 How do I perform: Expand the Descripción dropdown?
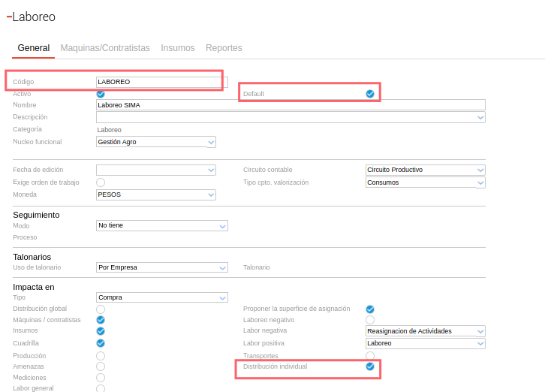click(480, 118)
